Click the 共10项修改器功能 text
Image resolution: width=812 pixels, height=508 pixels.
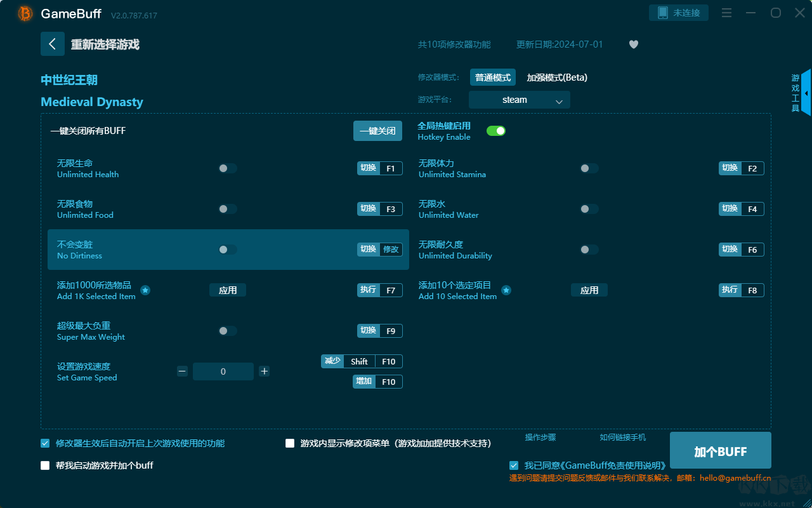pos(454,44)
